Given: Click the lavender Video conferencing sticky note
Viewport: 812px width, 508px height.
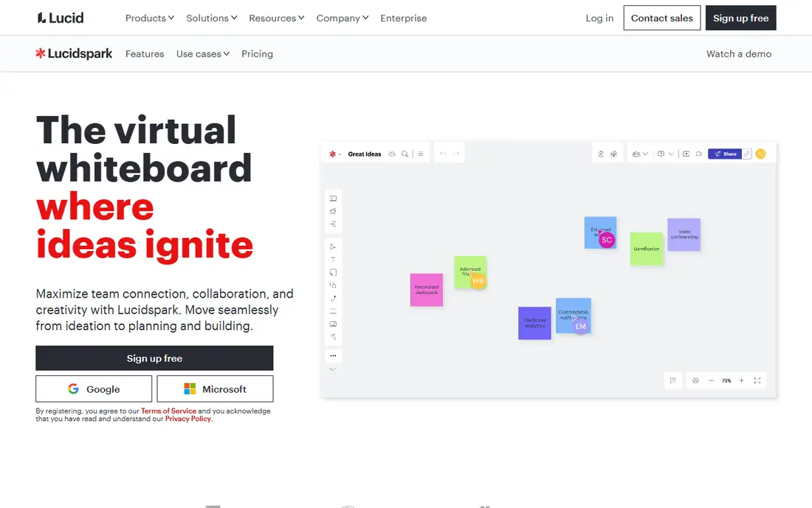Looking at the screenshot, I should [684, 235].
